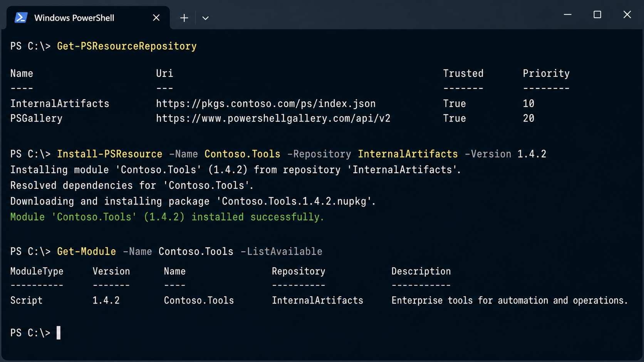Click the Description column header
Screen dimensions: 644x362
421,272
